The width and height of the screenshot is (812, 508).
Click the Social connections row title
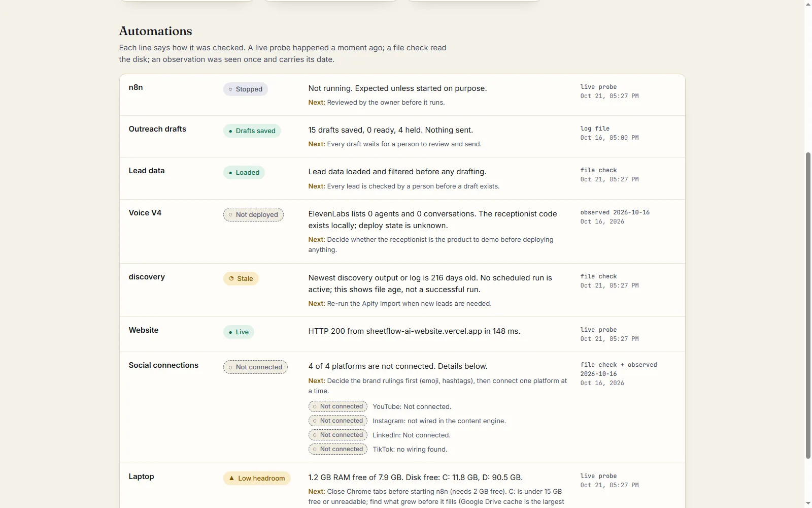(163, 365)
